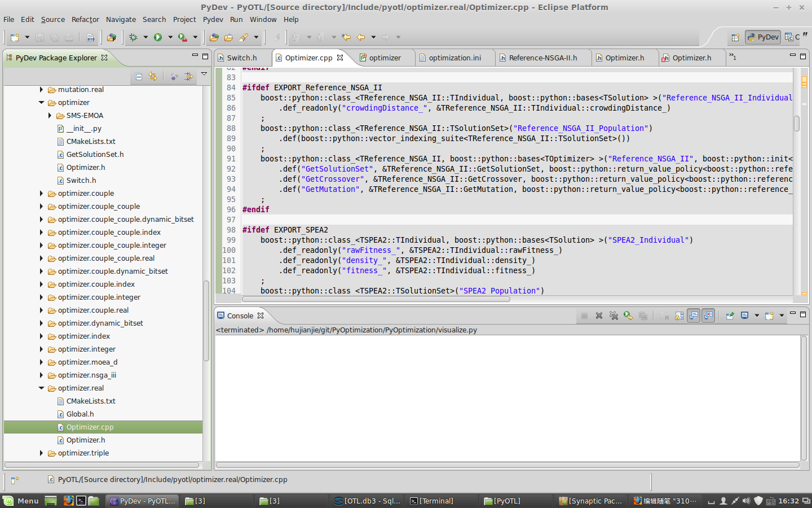The image size is (812, 508).
Task: Close the Optimizer.cpp editor tab
Action: 340,58
